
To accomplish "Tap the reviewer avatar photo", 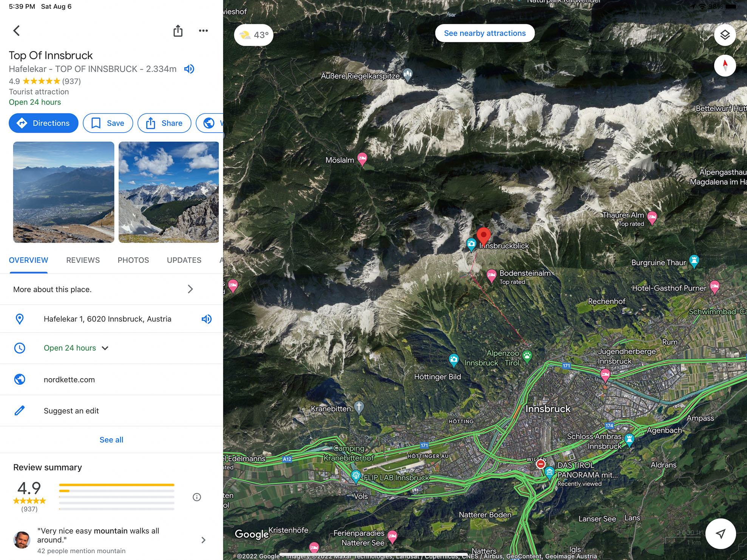I will [22, 540].
